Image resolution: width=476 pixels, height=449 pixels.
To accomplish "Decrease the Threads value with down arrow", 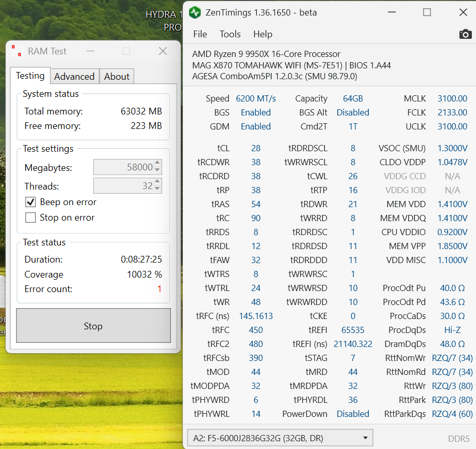I will [x=157, y=189].
